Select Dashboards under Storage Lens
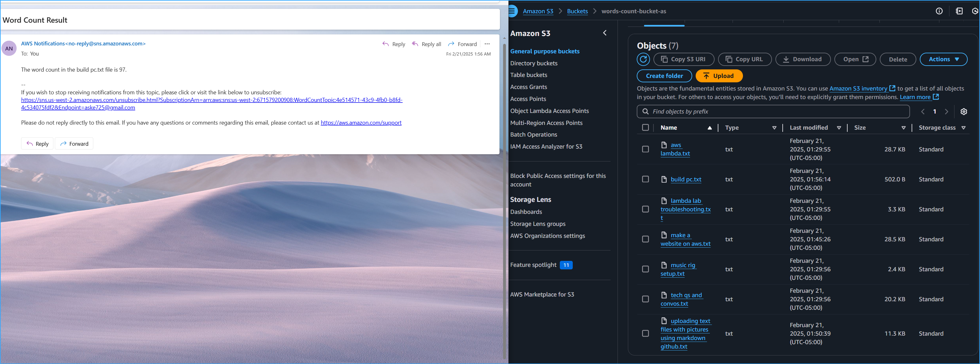Image resolution: width=980 pixels, height=364 pixels. point(526,212)
